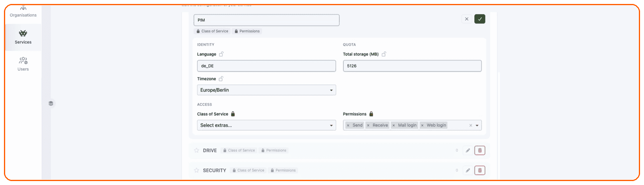Delete the SECURITY service with trash icon
The image size is (644, 185).
[480, 170]
